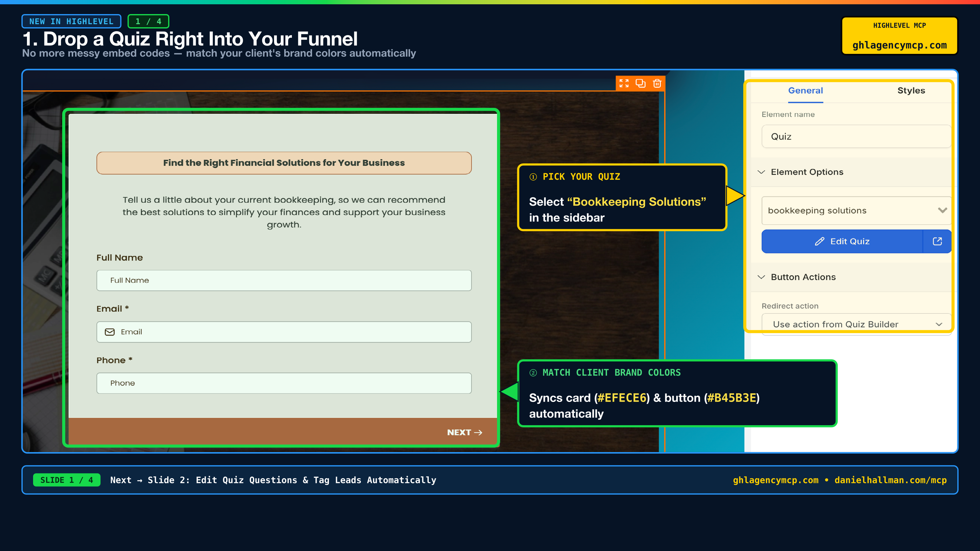
Task: Click the Element name label
Action: pyautogui.click(x=788, y=114)
